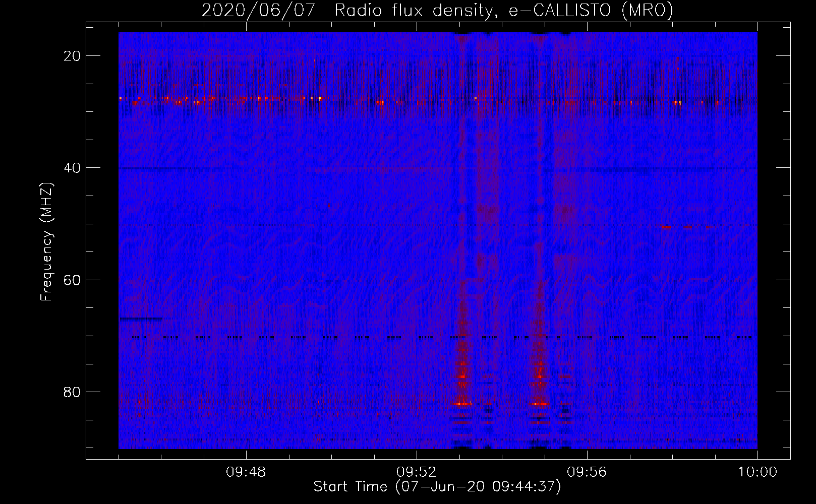Viewport: 816px width, 504px height.
Task: Click the plot title "2020/06/07 Radio flux density, e-CALLISTO (MRO)"
Action: (x=437, y=10)
